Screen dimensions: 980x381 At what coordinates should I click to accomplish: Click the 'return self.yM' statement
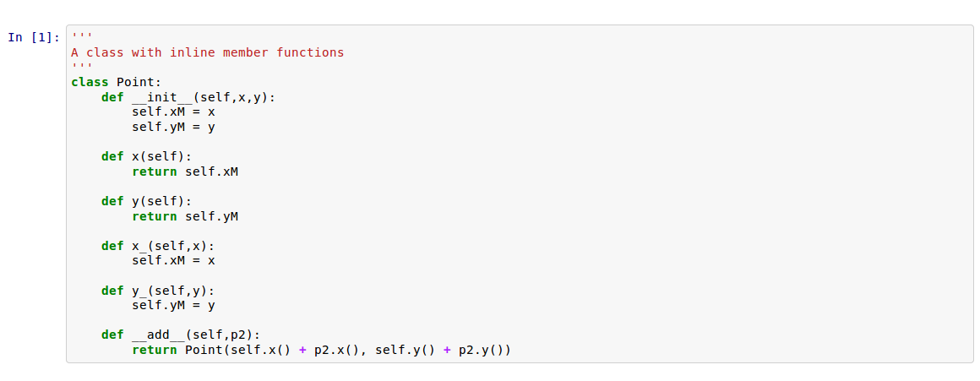click(x=185, y=216)
